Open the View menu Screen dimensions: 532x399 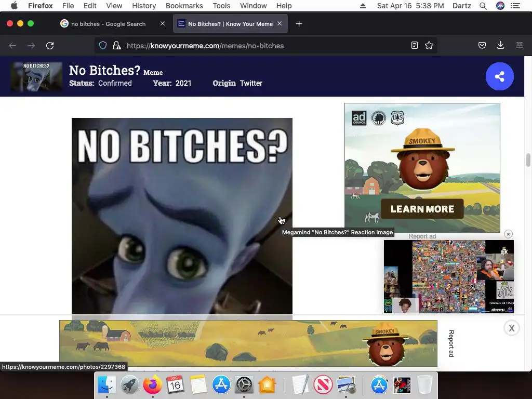(114, 6)
